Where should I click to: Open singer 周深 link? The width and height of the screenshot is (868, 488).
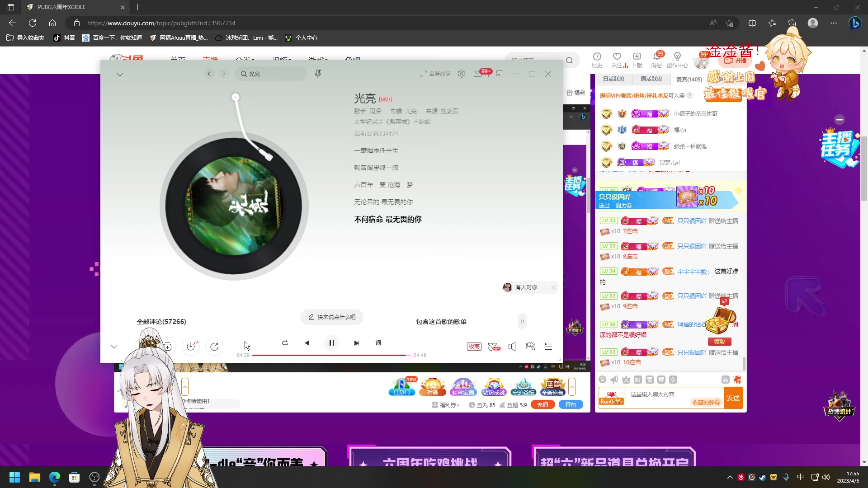pyautogui.click(x=375, y=111)
